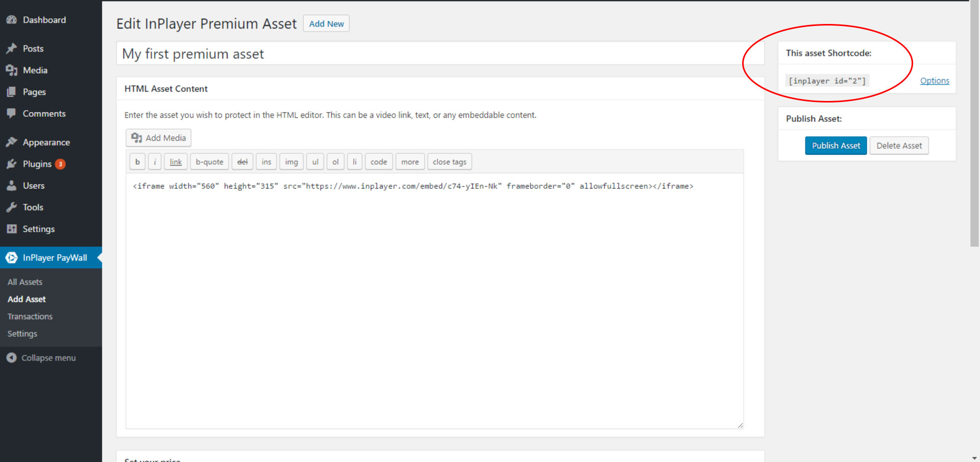980x462 pixels.
Task: Click the code quicktag button
Action: (379, 162)
